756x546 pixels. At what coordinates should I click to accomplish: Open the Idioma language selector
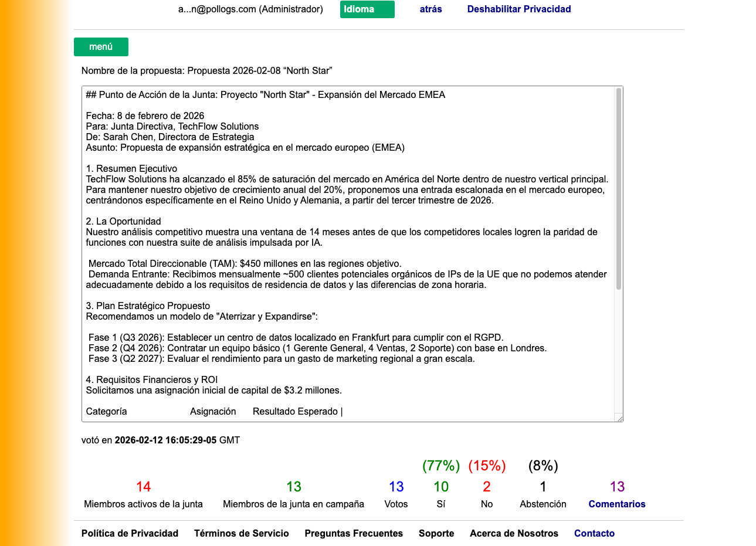367,9
